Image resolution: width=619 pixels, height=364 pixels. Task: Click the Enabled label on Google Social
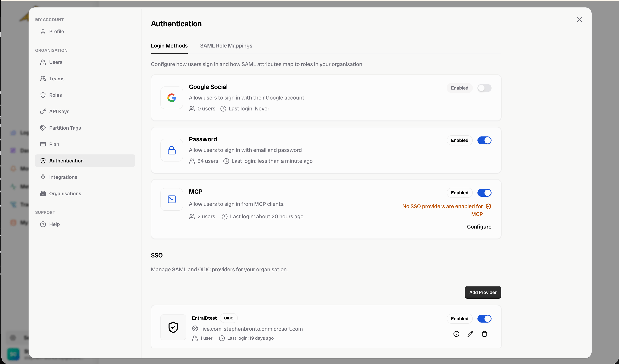point(460,88)
